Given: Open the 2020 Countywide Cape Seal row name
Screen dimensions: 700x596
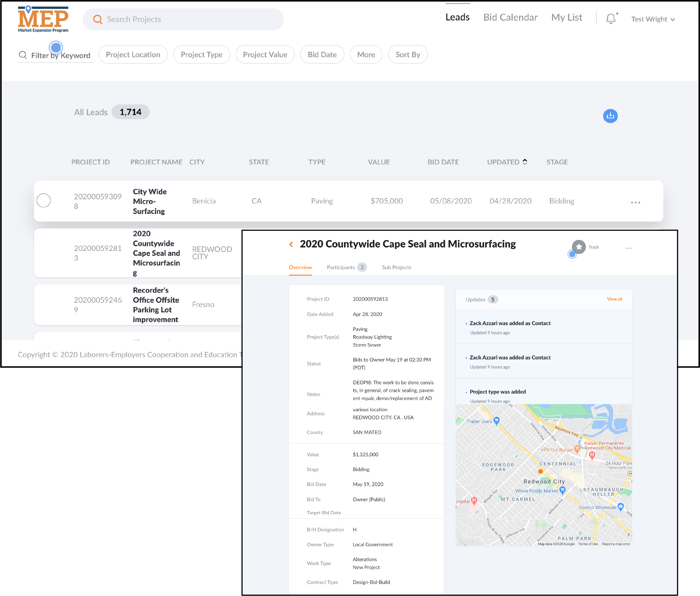Looking at the screenshot, I should point(156,253).
